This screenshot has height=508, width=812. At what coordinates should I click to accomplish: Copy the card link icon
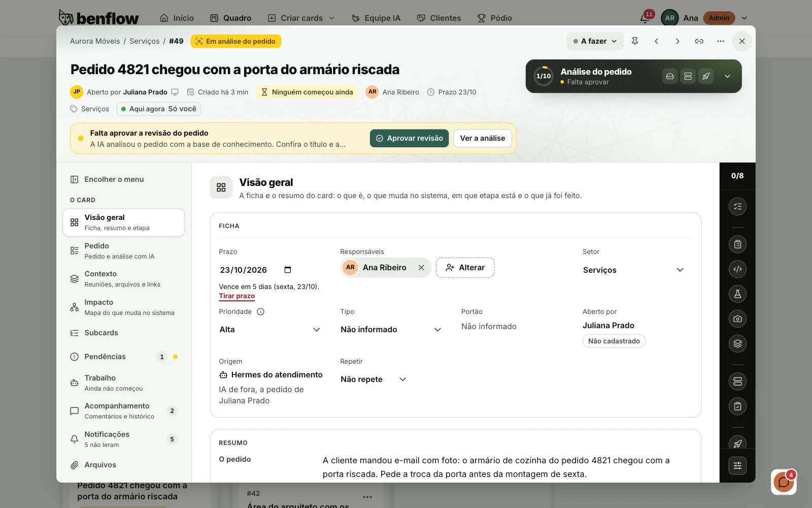tap(699, 41)
